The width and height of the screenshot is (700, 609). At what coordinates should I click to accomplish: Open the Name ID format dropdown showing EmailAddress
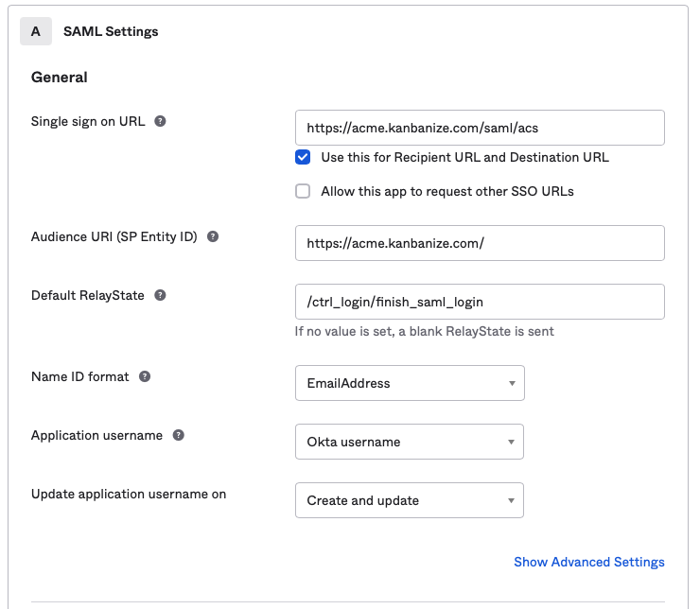tap(410, 383)
